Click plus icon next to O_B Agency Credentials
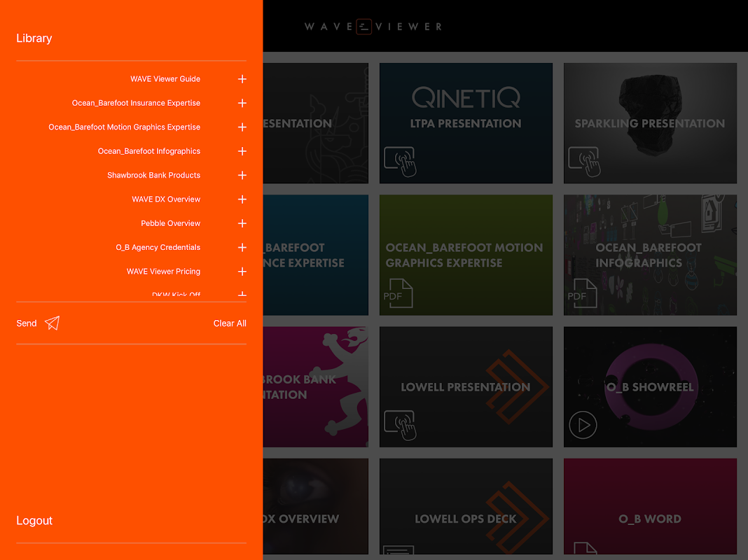 click(242, 247)
